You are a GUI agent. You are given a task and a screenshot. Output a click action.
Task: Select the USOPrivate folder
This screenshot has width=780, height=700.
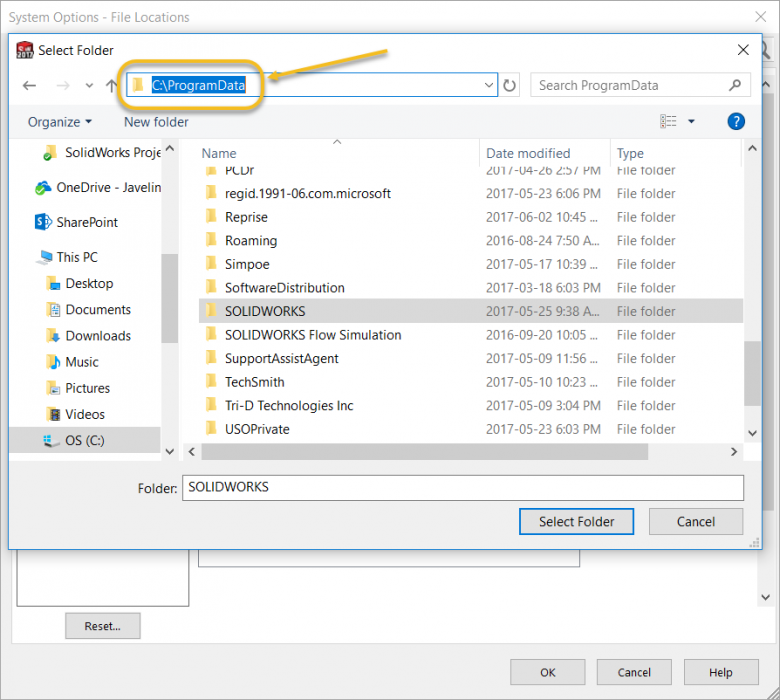[x=471, y=429]
